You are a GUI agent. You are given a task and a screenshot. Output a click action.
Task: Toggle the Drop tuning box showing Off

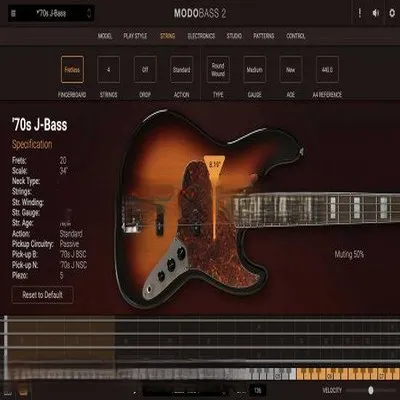(145, 70)
